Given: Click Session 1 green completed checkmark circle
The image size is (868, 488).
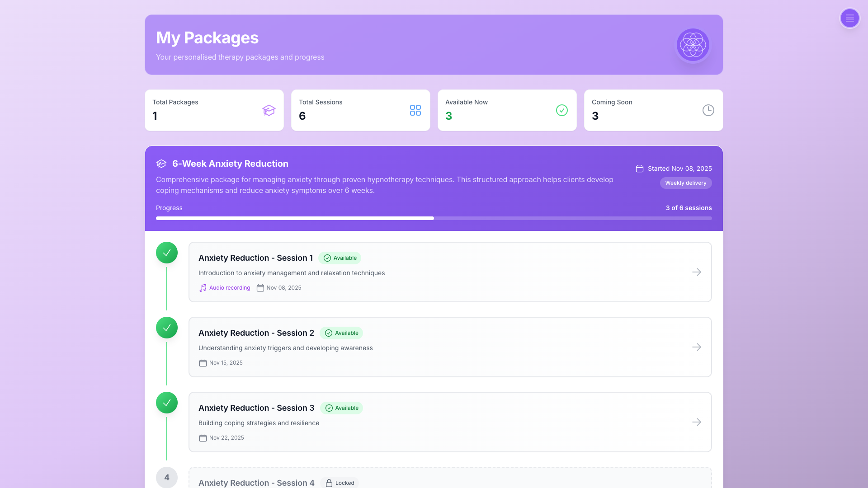Looking at the screenshot, I should [167, 253].
